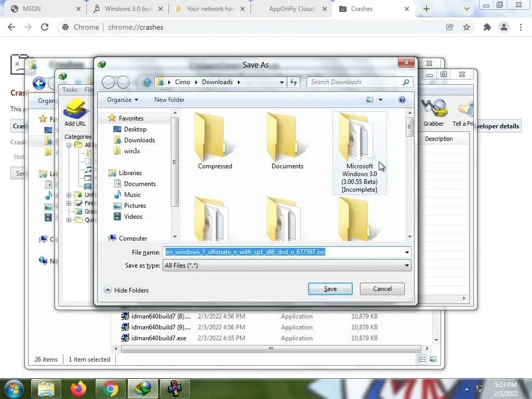The width and height of the screenshot is (532, 399).
Task: Click Chrome reload button
Action: 45,27
